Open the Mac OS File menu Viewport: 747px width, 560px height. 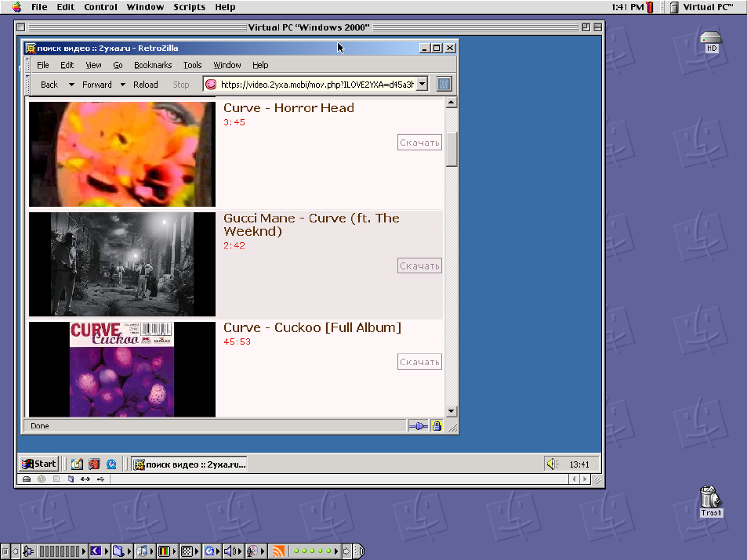39,7
